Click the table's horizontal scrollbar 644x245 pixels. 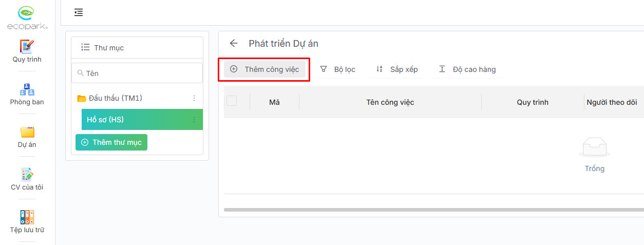tap(431, 210)
